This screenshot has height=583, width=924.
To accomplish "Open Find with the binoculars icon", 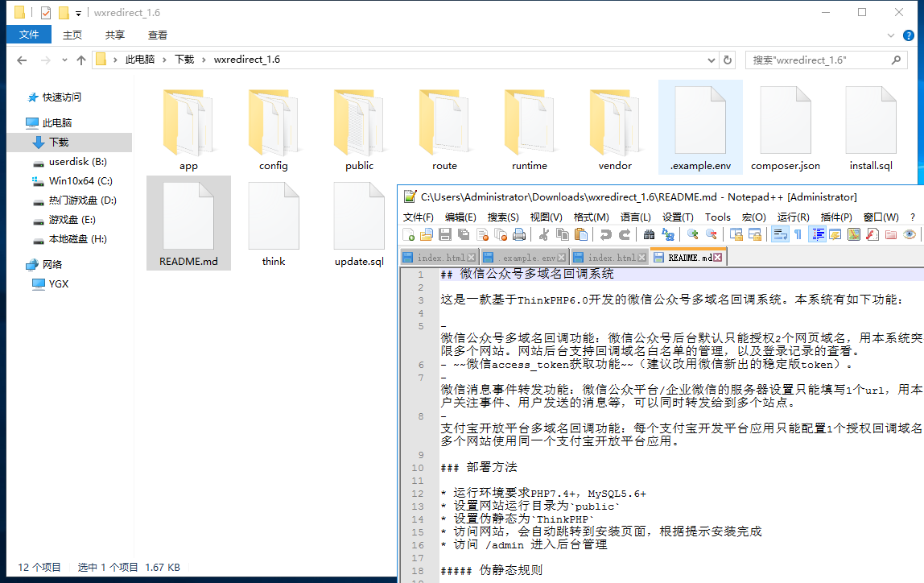I will pos(649,234).
